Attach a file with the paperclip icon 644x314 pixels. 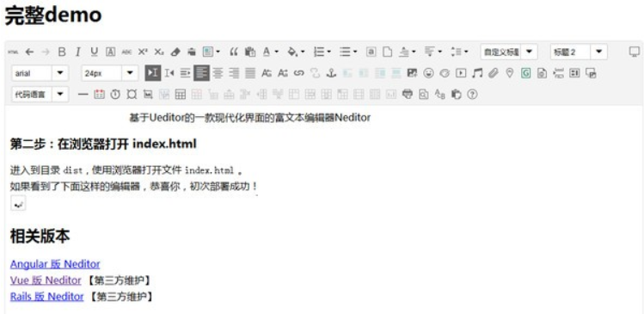(494, 73)
